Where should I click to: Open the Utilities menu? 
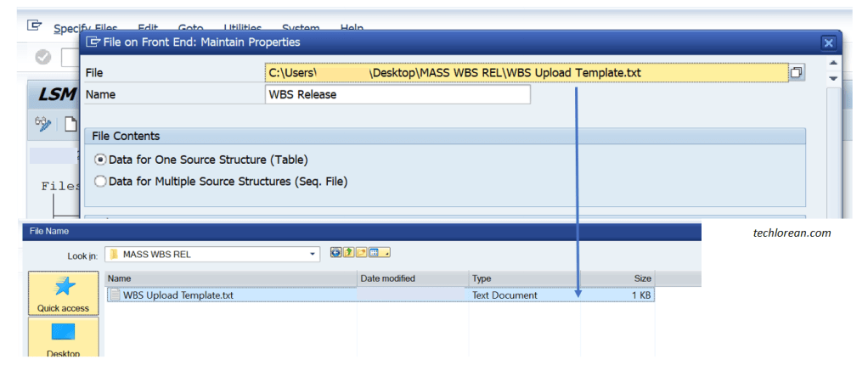[242, 29]
